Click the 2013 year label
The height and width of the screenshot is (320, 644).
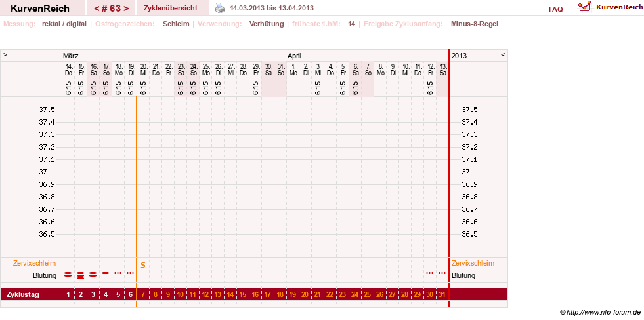coord(459,56)
